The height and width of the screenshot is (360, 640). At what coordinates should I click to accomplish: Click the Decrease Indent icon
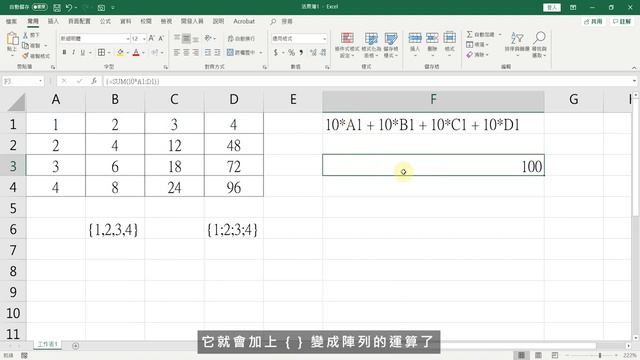(208, 52)
